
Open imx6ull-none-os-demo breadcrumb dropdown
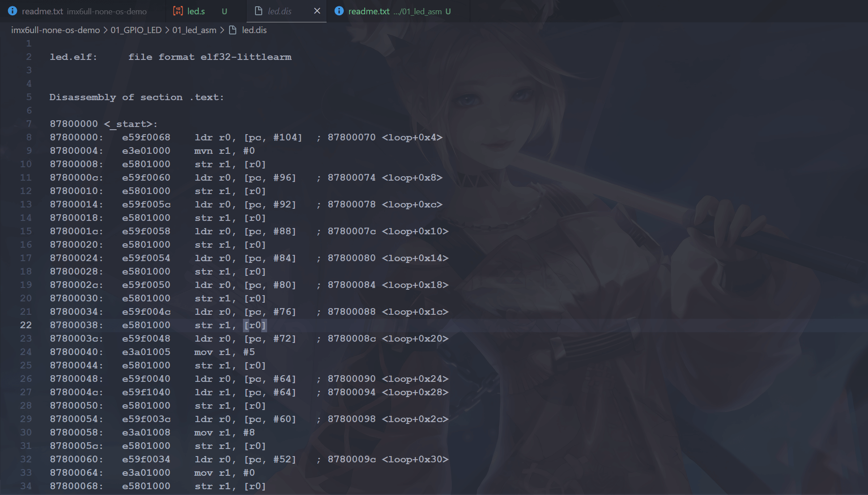tap(55, 30)
